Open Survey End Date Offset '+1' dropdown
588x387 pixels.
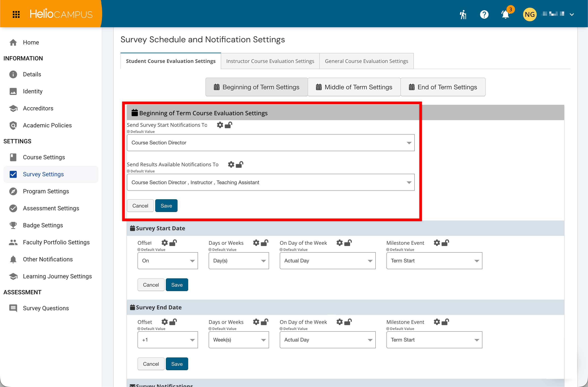168,340
